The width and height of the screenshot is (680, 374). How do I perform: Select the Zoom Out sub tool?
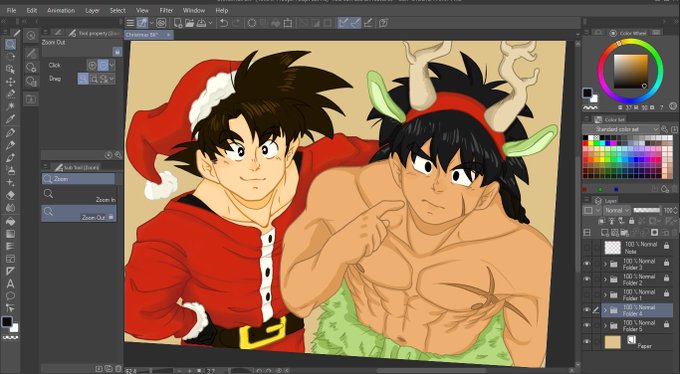(x=79, y=213)
